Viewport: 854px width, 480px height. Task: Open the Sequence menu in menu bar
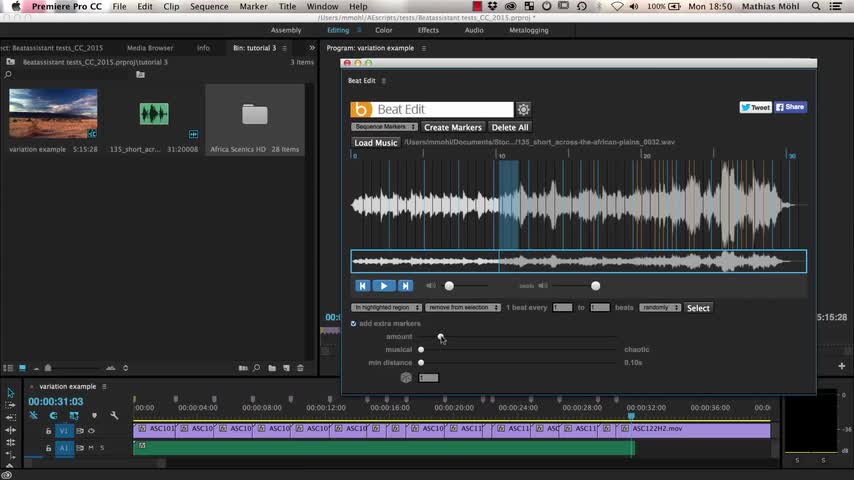[209, 7]
